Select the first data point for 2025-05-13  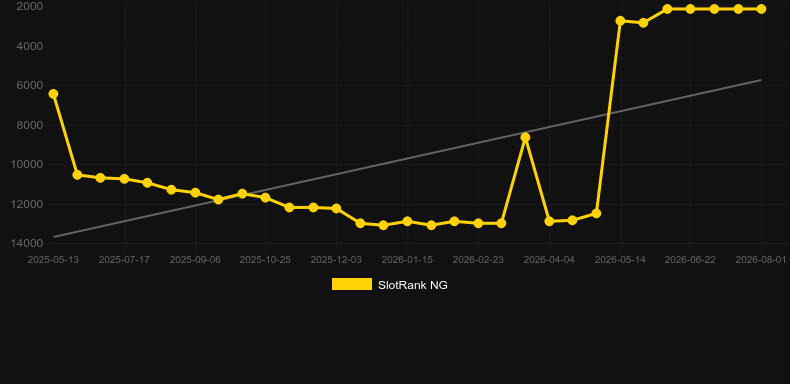point(53,94)
